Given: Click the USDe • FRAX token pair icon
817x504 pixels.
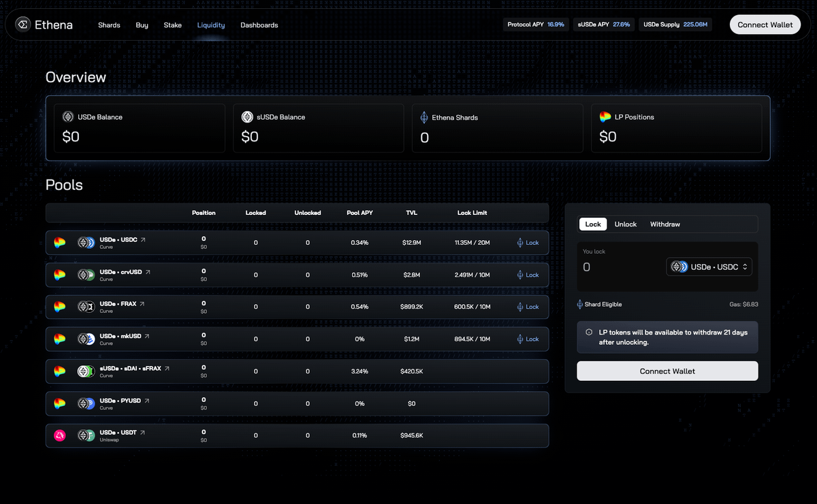Looking at the screenshot, I should pyautogui.click(x=86, y=307).
